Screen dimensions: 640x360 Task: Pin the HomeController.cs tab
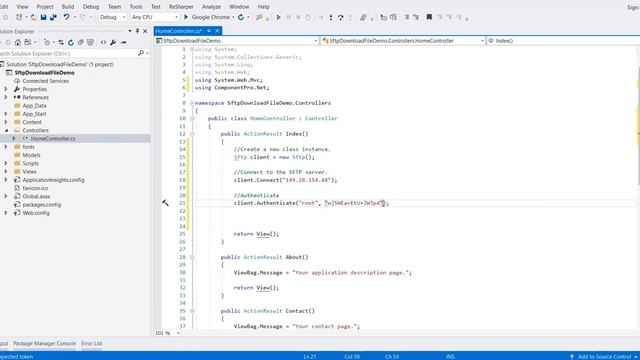[209, 31]
